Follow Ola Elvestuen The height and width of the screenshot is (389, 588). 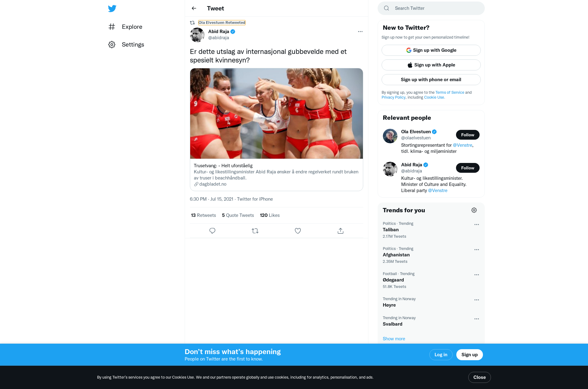click(468, 135)
